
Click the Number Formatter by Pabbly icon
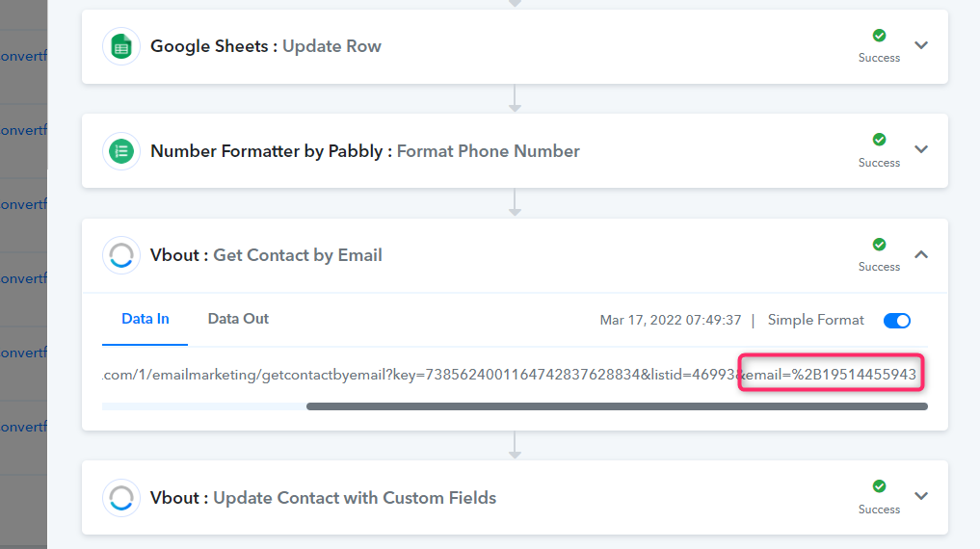[121, 151]
